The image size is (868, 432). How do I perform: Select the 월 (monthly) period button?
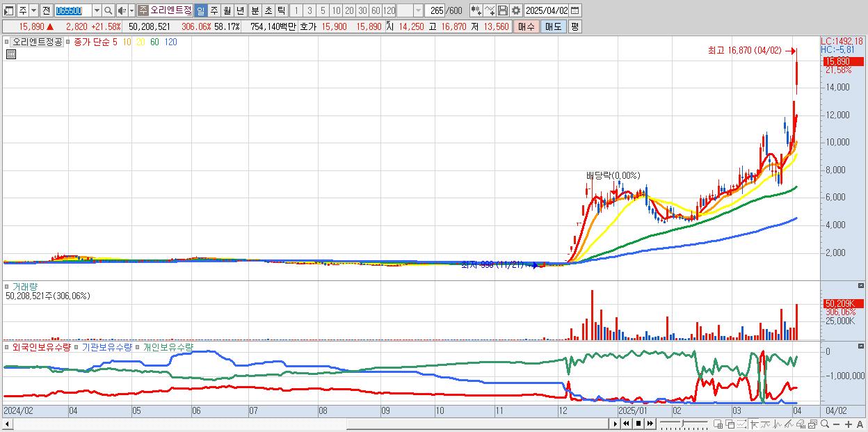(x=227, y=10)
